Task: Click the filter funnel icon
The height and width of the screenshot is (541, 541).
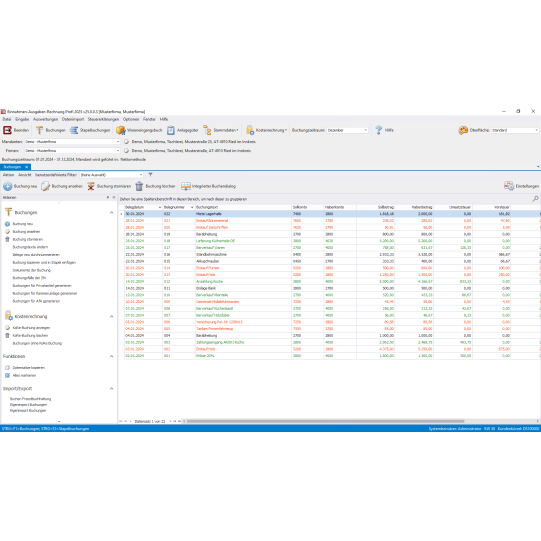Action: coord(150,175)
